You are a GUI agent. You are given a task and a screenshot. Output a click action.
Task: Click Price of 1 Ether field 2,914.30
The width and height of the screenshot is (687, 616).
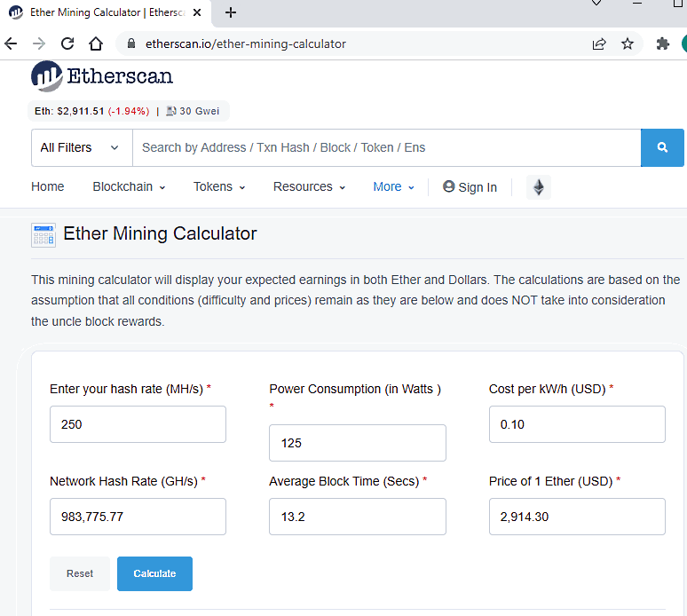click(577, 517)
